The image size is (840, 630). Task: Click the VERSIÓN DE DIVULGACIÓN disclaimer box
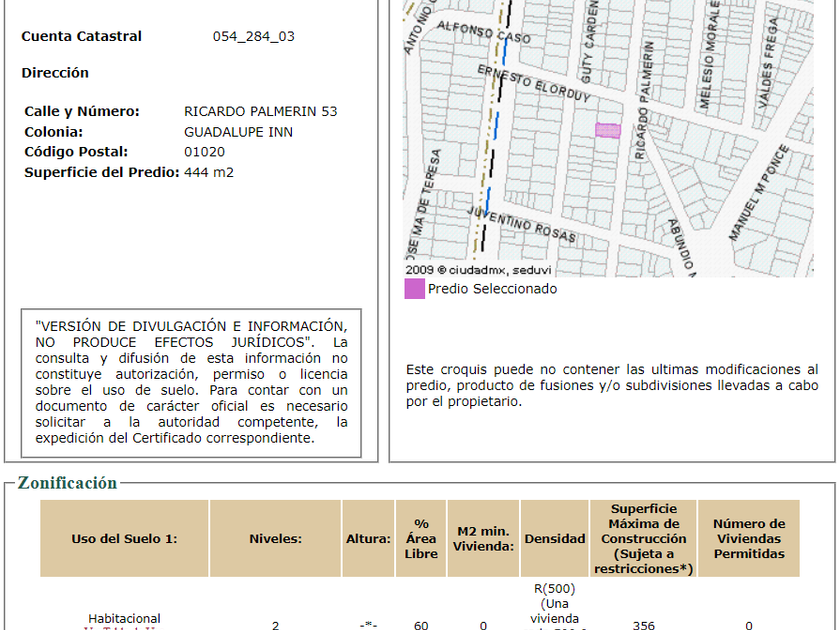pyautogui.click(x=191, y=382)
